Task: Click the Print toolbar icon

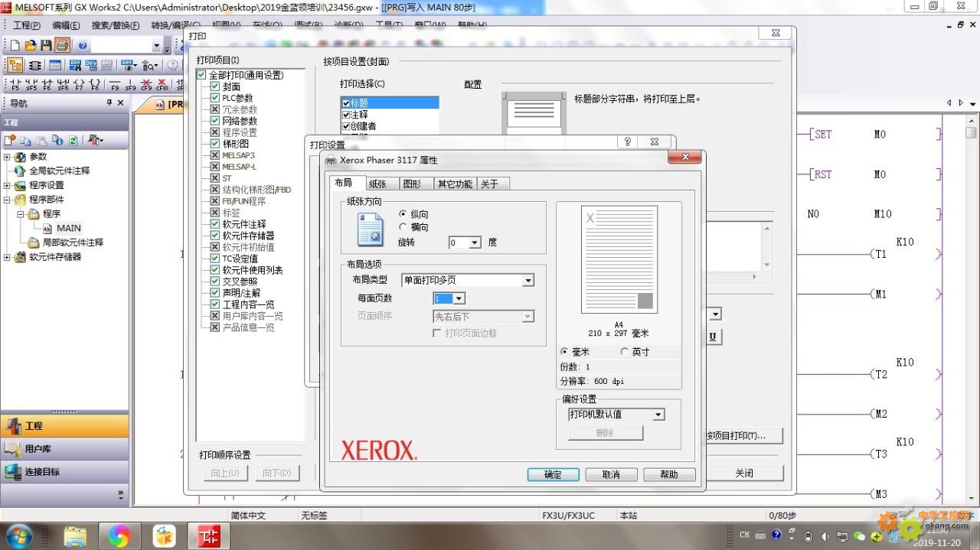Action: point(62,46)
